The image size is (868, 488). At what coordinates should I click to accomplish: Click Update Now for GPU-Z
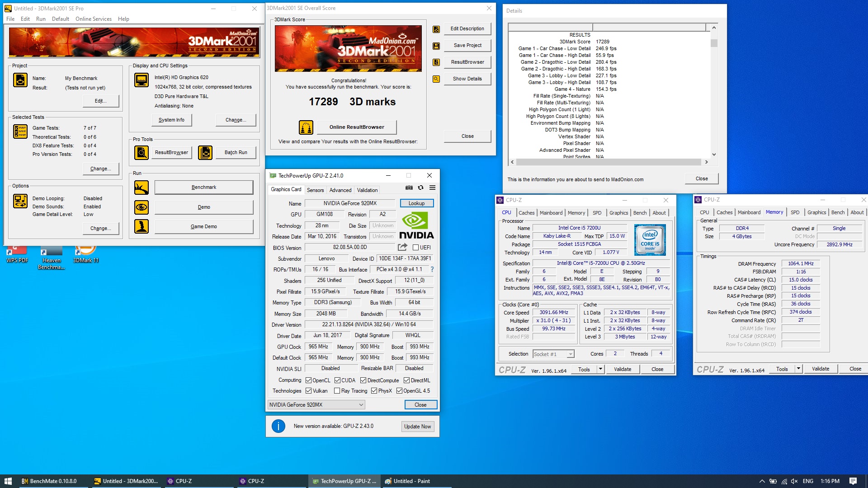point(418,427)
